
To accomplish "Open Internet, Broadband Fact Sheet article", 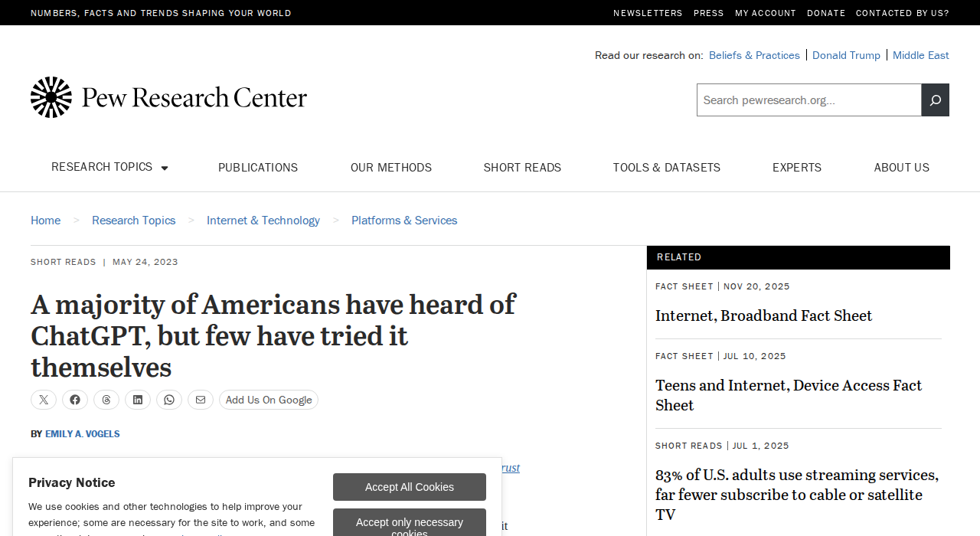I will coord(763,315).
